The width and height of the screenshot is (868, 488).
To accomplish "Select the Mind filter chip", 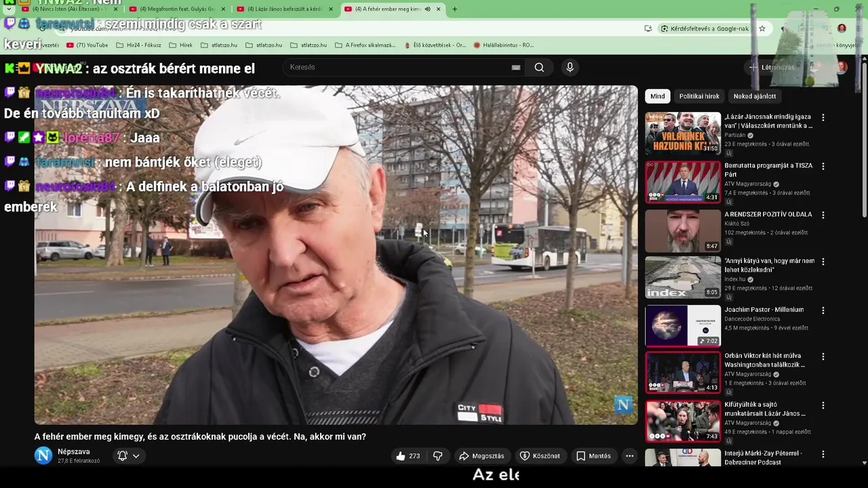I will 658,96.
